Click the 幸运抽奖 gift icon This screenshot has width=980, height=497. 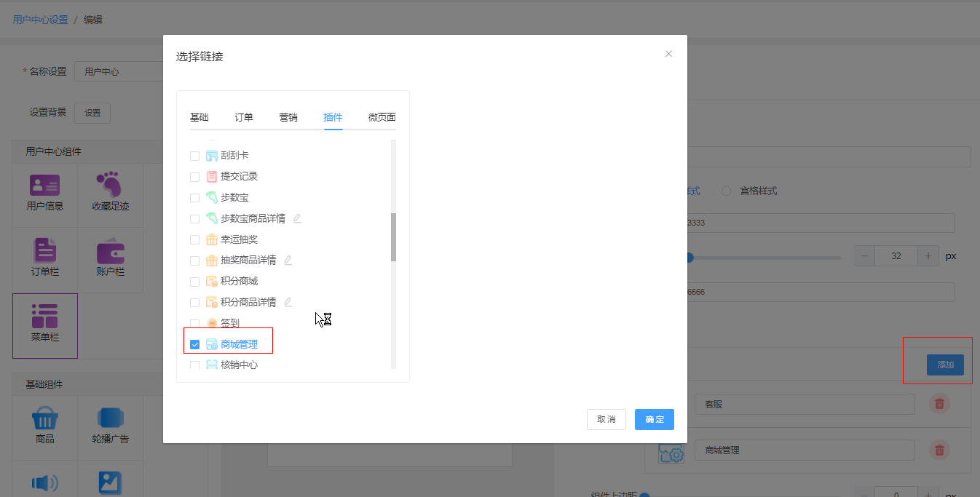click(212, 239)
